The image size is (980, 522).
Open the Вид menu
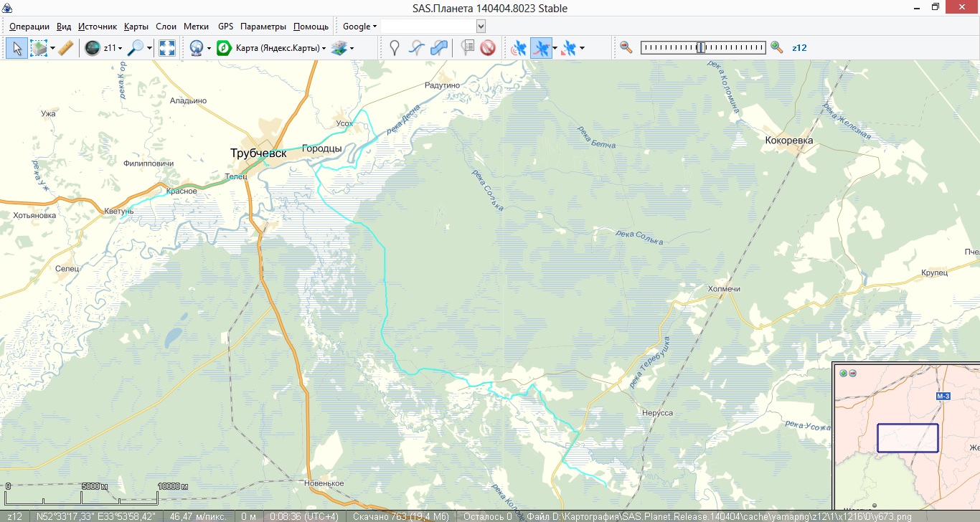point(64,27)
